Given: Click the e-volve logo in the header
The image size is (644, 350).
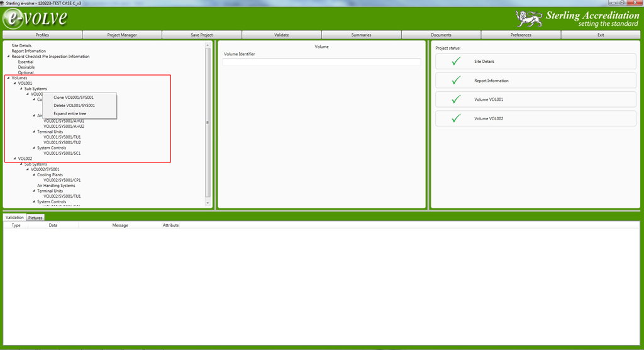Looking at the screenshot, I should (x=36, y=18).
